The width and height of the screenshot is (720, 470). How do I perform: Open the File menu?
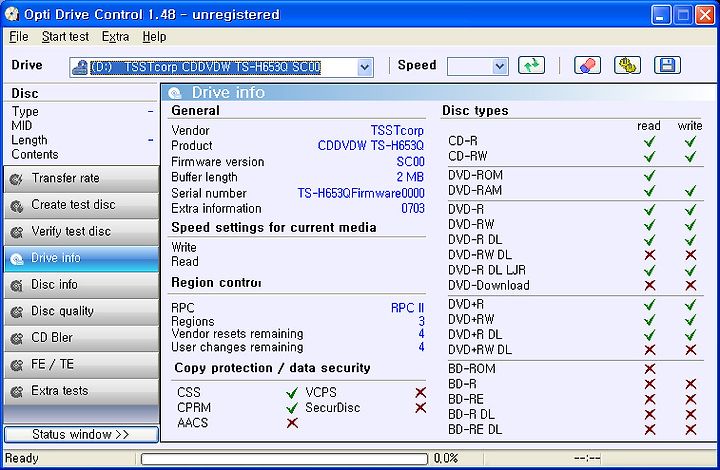pos(19,37)
